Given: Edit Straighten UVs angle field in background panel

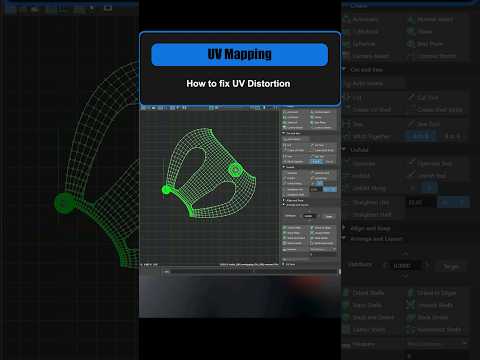Looking at the screenshot, I should click(421, 203).
